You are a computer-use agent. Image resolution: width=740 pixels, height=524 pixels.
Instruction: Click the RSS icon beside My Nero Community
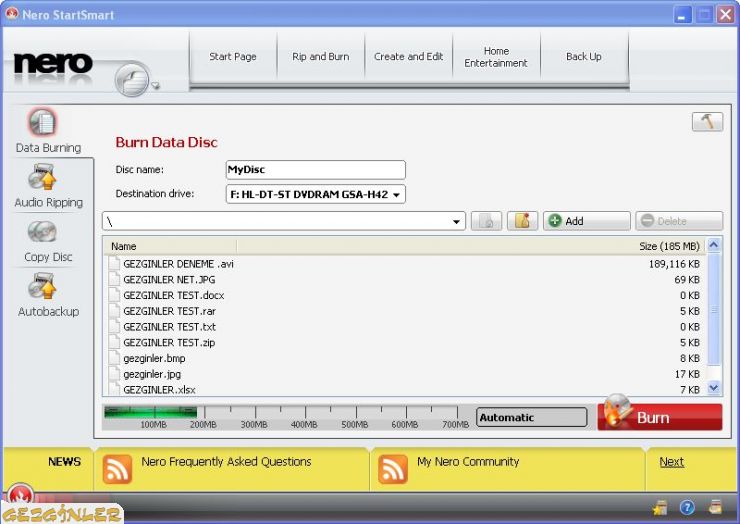[393, 469]
